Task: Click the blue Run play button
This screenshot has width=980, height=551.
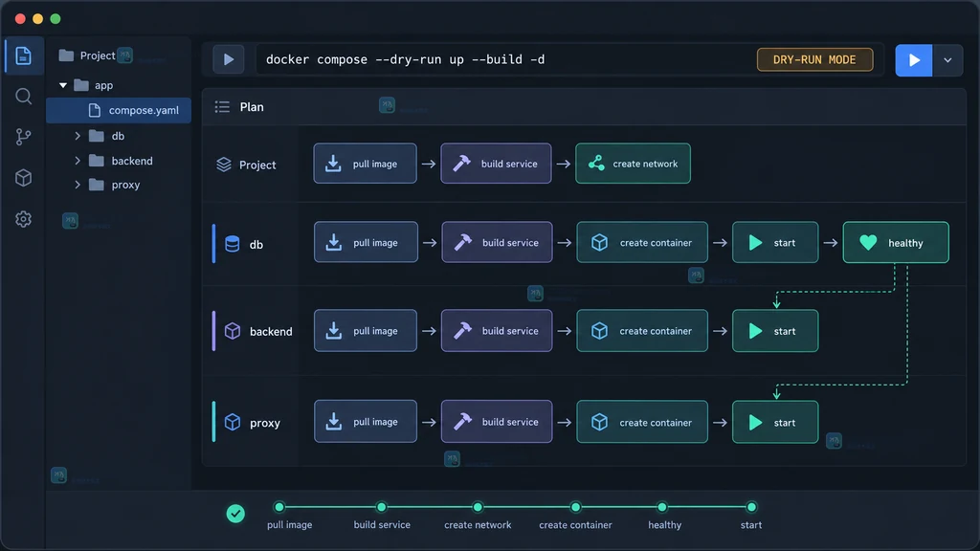Action: (914, 60)
